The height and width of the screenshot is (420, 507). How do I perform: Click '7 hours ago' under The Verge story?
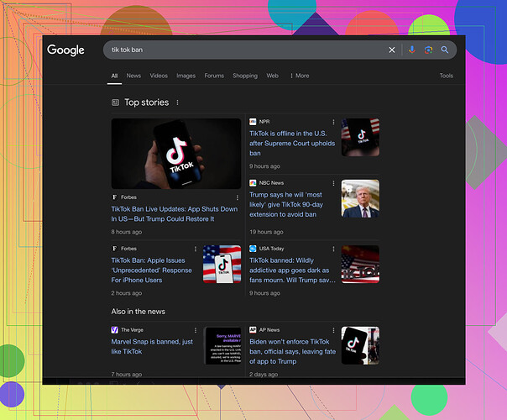click(x=127, y=374)
